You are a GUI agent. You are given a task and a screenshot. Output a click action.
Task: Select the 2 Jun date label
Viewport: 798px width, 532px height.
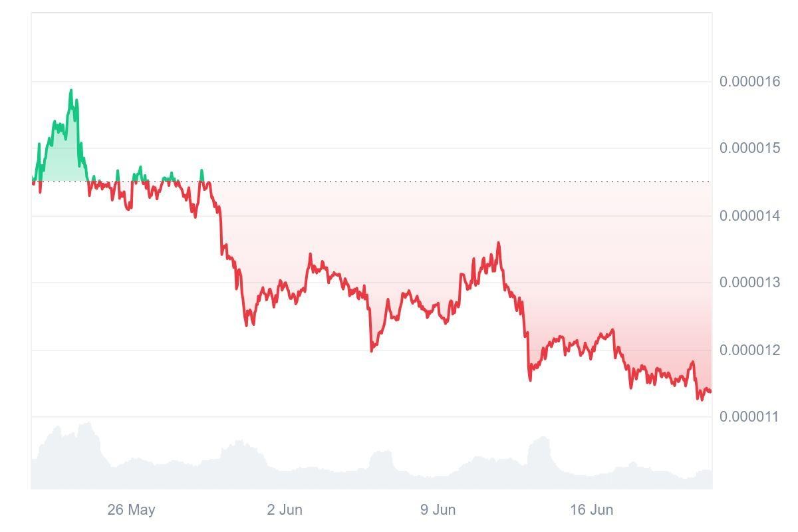(x=285, y=510)
